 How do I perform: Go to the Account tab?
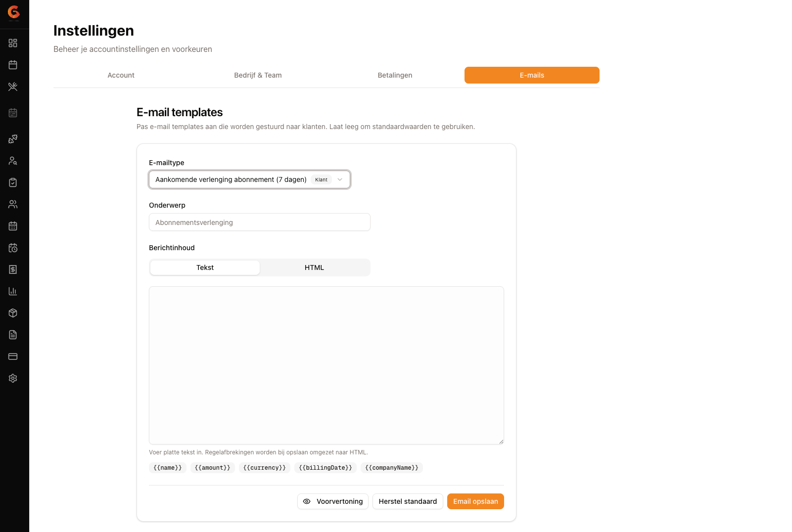121,75
